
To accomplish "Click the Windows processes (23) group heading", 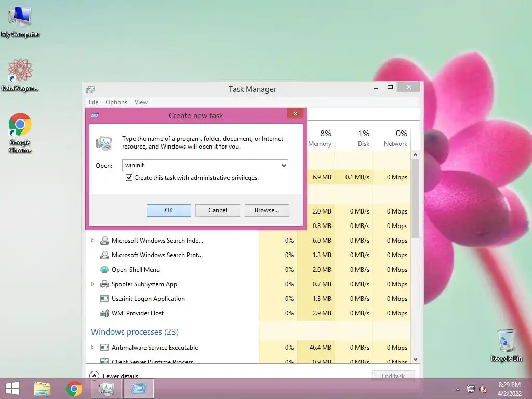I will tap(135, 332).
